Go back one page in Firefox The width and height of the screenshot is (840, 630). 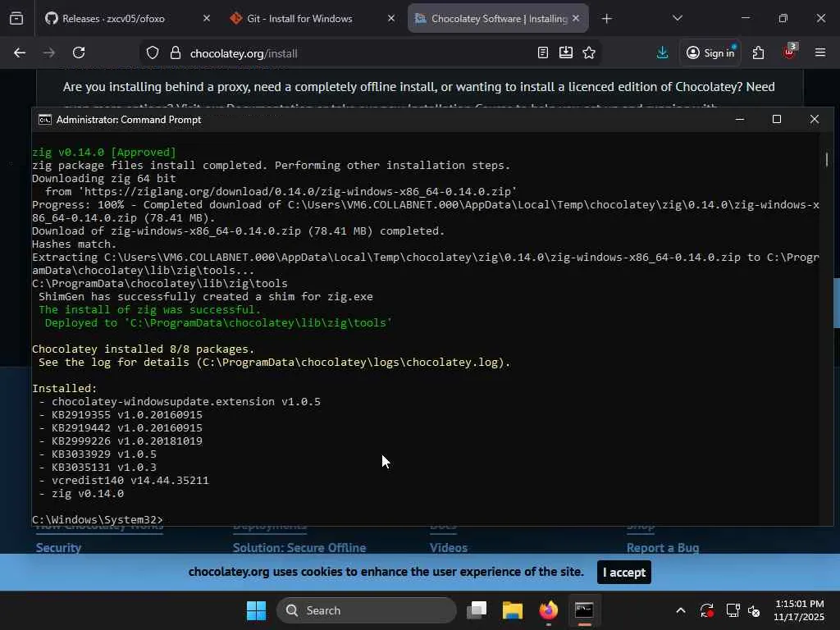[x=20, y=52]
